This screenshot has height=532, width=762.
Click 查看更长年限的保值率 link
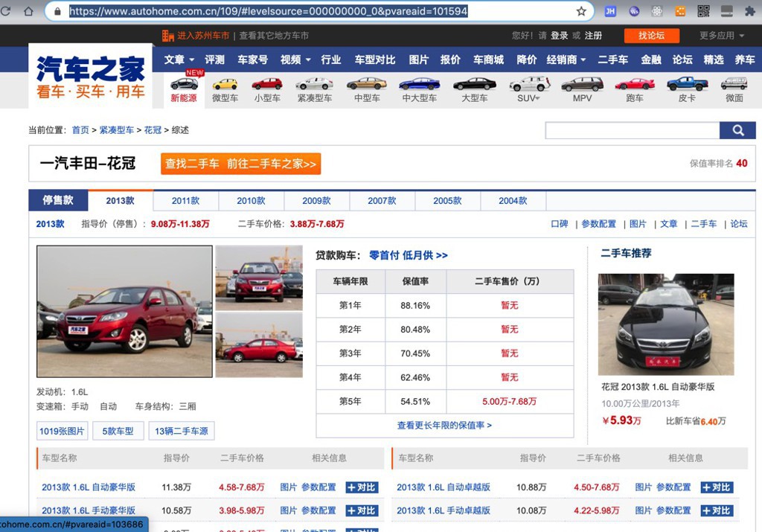point(445,425)
